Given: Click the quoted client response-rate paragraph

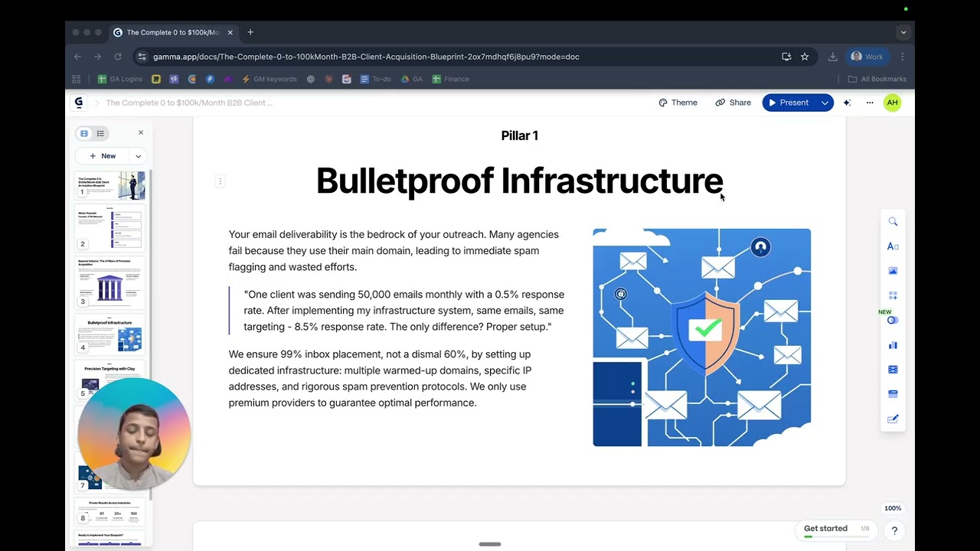Looking at the screenshot, I should (403, 311).
